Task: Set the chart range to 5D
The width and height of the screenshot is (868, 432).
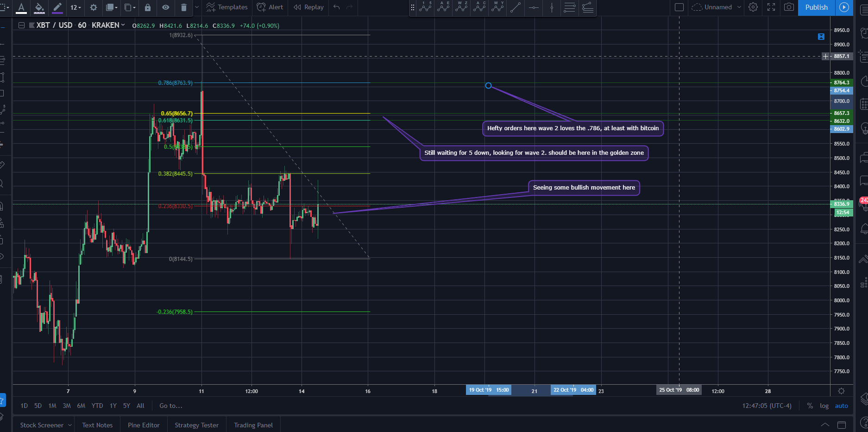Action: 38,406
